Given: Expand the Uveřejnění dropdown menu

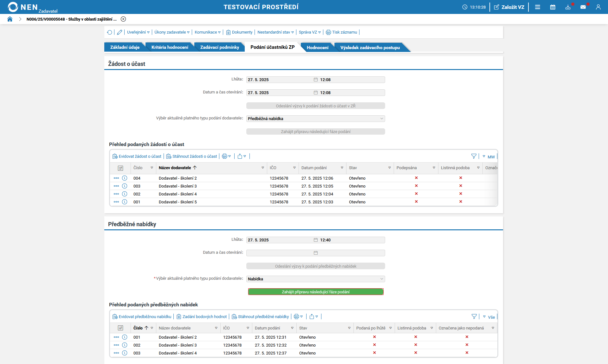Looking at the screenshot, I should click(x=138, y=32).
